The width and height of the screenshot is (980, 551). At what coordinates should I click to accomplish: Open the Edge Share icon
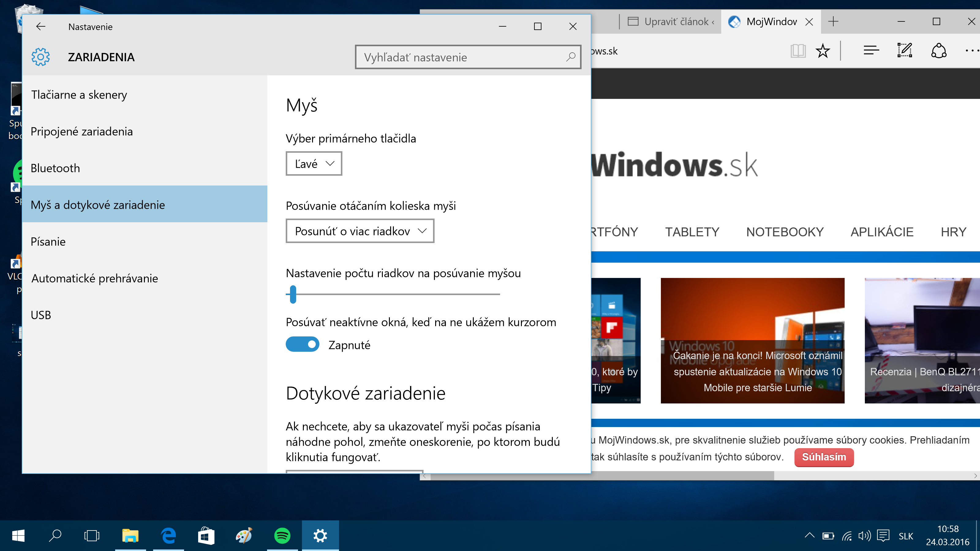pyautogui.click(x=939, y=51)
